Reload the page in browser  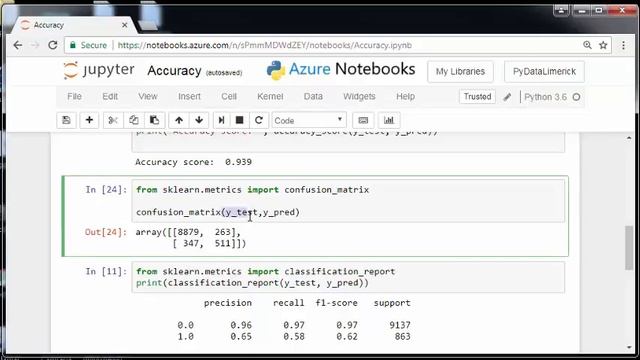(x=53, y=45)
